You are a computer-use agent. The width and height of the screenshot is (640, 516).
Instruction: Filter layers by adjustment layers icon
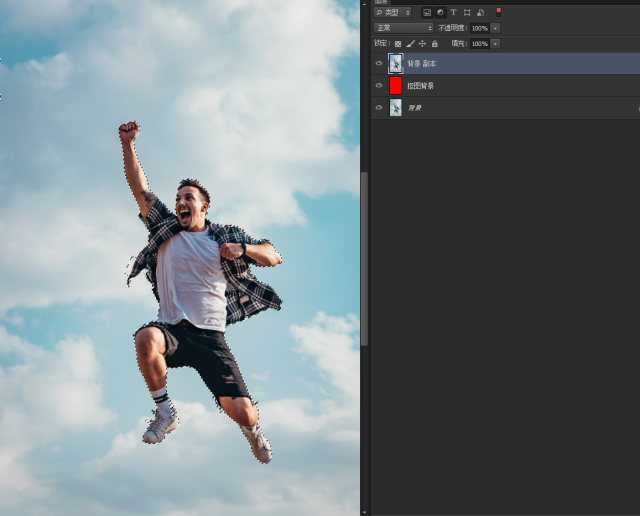[440, 13]
